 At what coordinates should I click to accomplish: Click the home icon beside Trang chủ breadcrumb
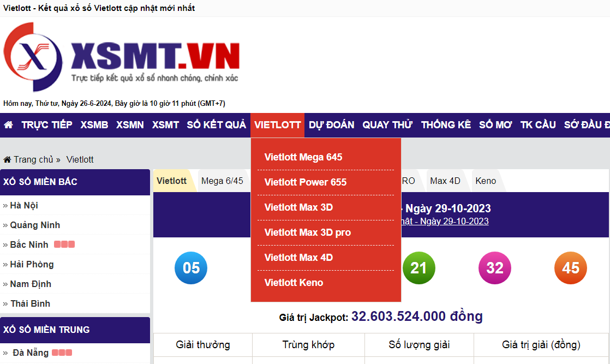[x=7, y=159]
